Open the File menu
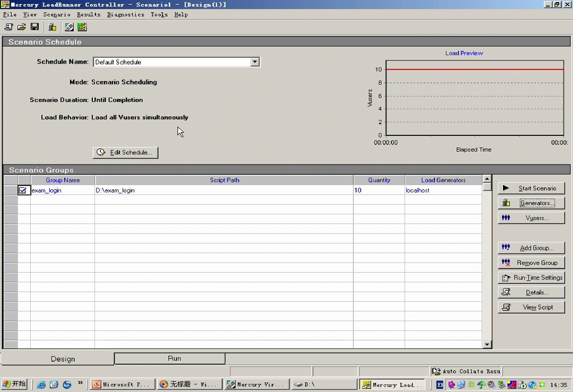573x392 pixels. pyautogui.click(x=10, y=15)
